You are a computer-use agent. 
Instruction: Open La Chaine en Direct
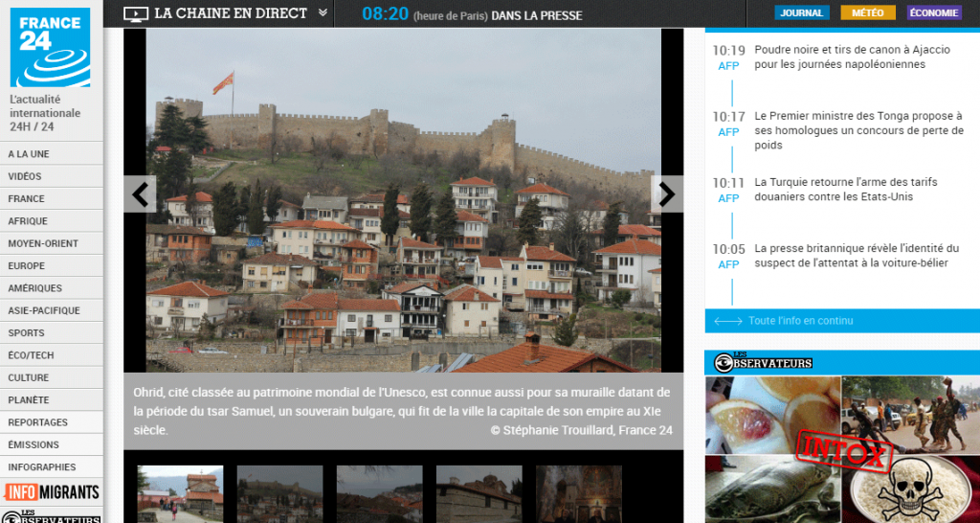coord(231,13)
